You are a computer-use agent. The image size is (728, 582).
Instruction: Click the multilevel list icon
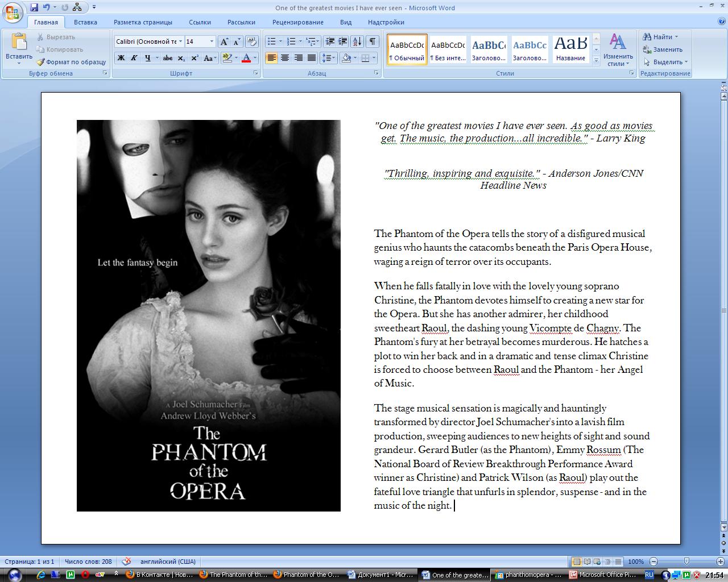coord(311,41)
